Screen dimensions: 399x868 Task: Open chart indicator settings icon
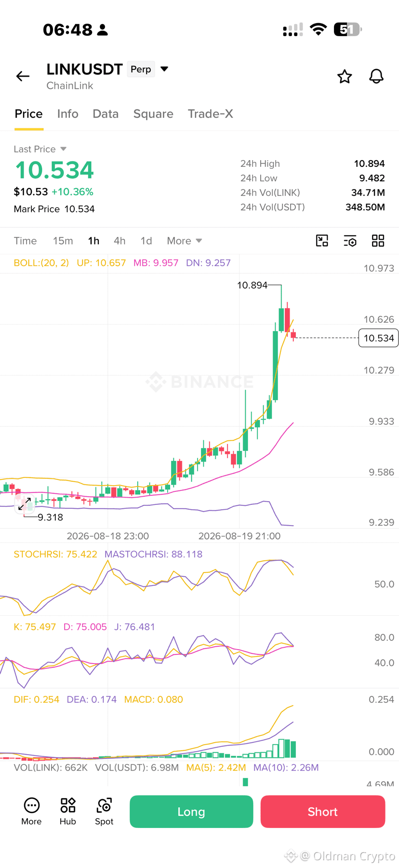click(350, 241)
